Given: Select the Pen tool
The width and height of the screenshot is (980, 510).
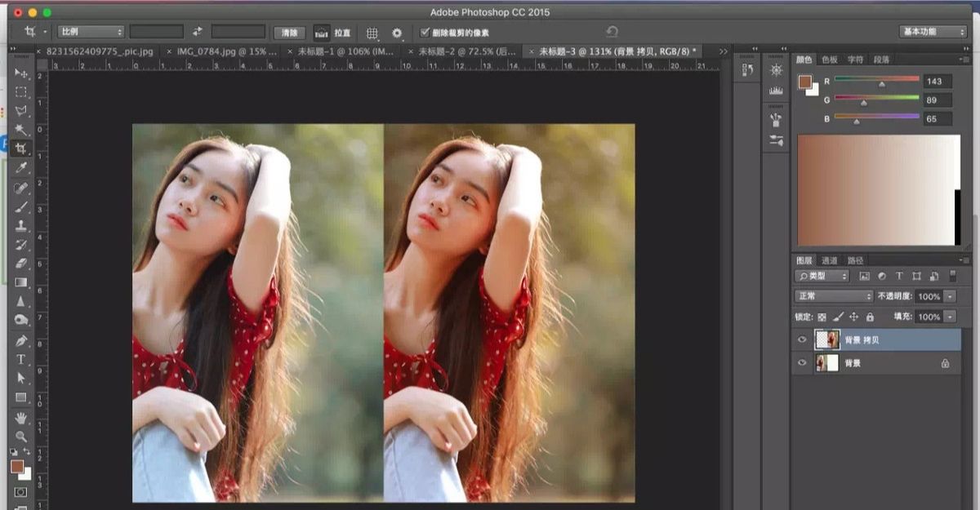Looking at the screenshot, I should [x=21, y=340].
